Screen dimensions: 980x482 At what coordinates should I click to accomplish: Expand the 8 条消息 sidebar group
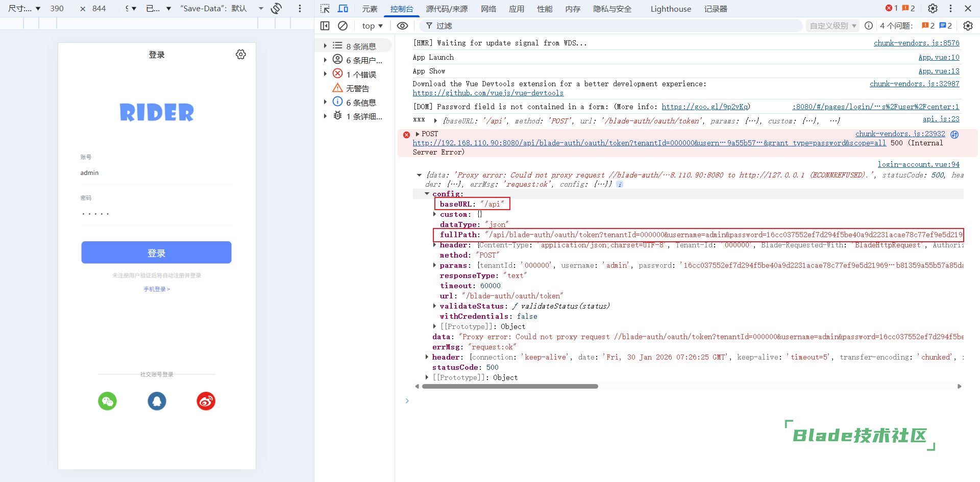(325, 46)
